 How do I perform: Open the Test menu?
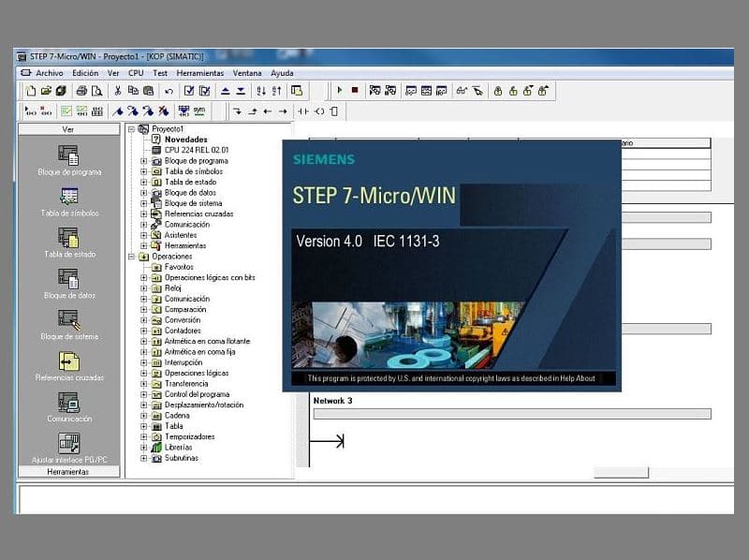(160, 73)
